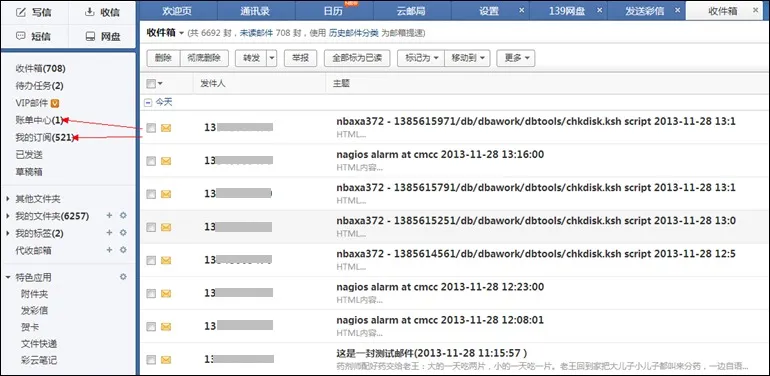Open the 待办任务(2) folder
Screen dimensions: 770x376
tap(39, 86)
